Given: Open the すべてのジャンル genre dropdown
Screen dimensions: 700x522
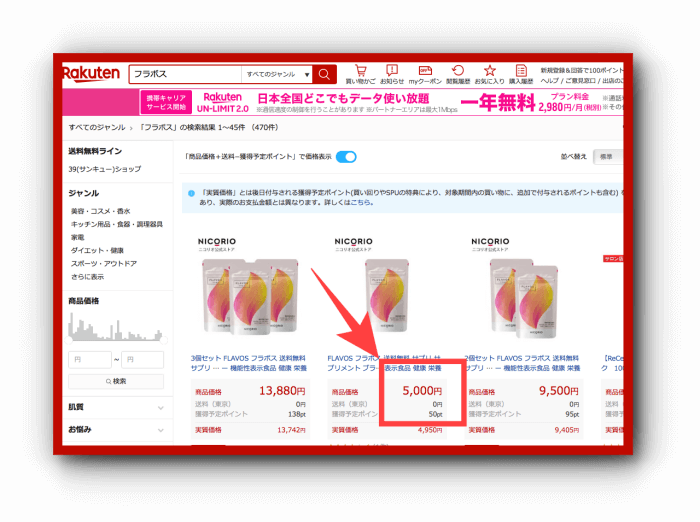Looking at the screenshot, I should 277,74.
